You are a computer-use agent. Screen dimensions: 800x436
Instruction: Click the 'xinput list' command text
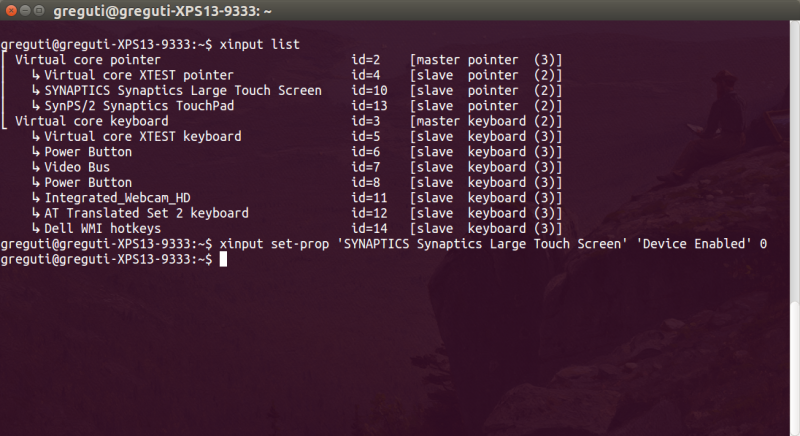coord(260,44)
